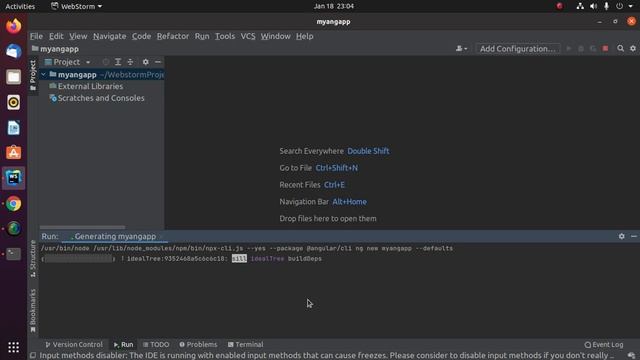Open the Terminal tool window
Image resolution: width=640 pixels, height=360 pixels.
(245, 344)
